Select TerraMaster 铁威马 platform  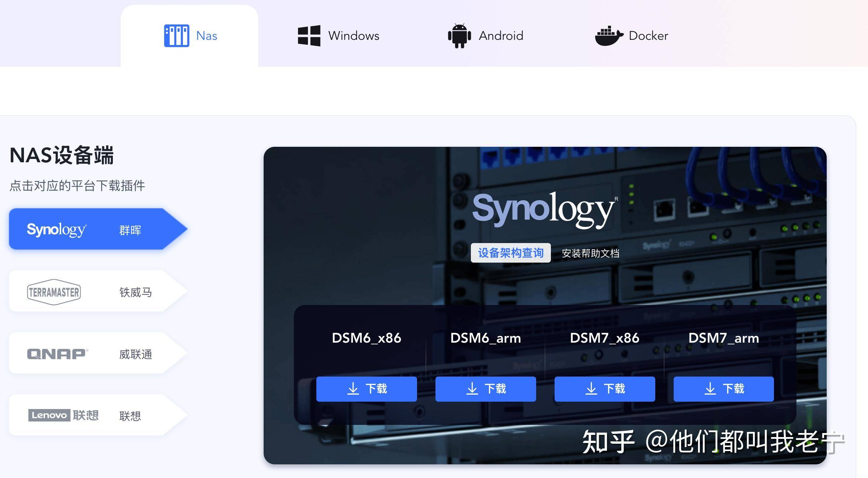coord(98,291)
